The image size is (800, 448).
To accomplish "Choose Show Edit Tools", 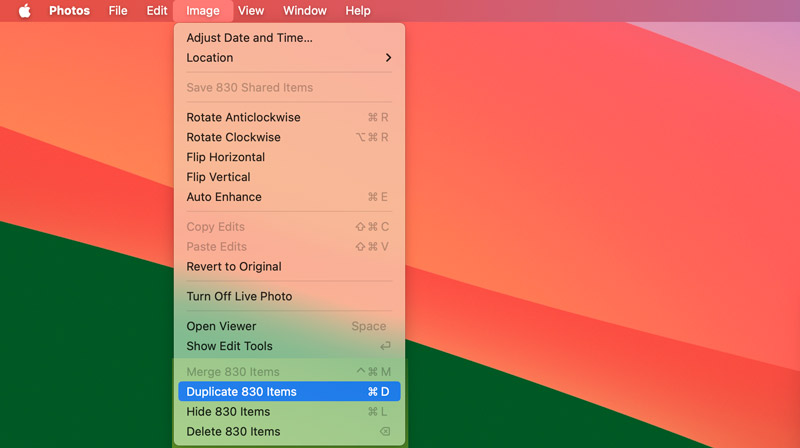I will [289, 346].
